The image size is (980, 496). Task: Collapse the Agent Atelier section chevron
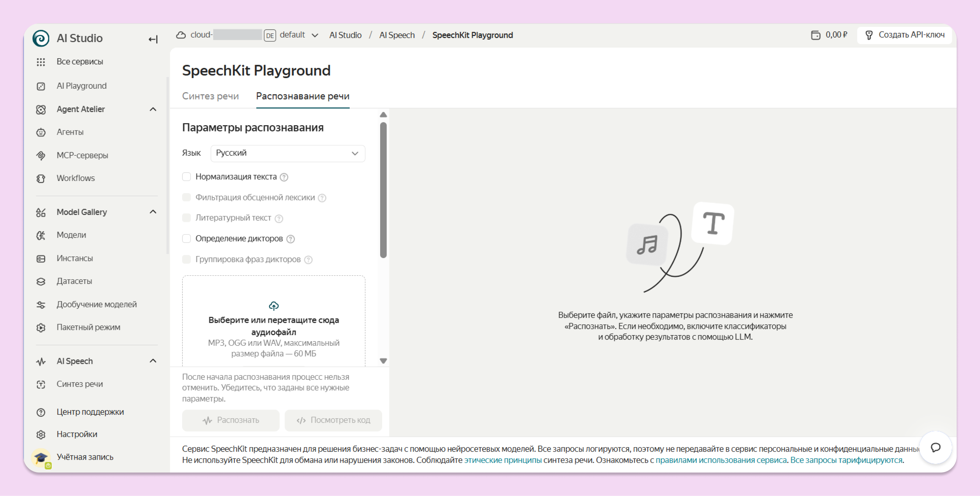[153, 109]
